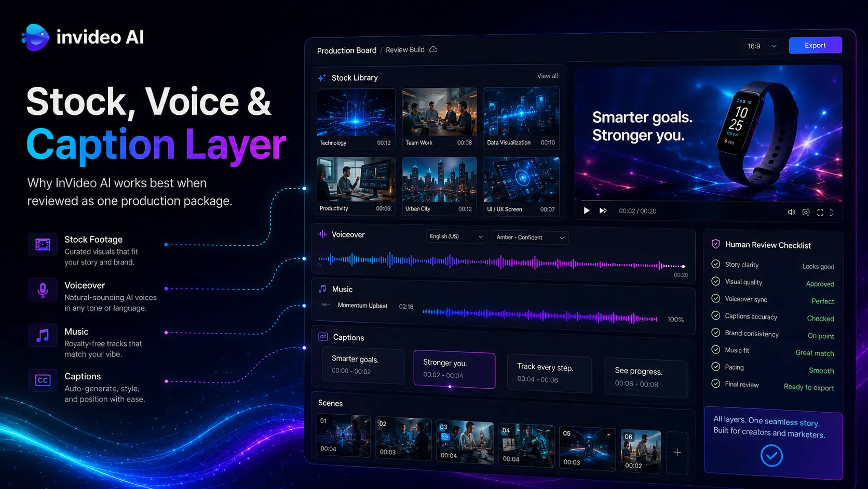The width and height of the screenshot is (868, 489).
Task: Open the Amber - Confident voice dropdown
Action: point(531,237)
